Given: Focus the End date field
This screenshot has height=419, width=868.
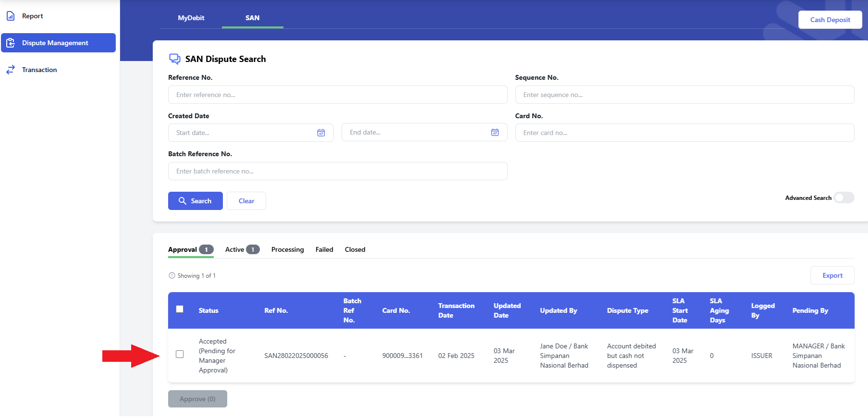Looking at the screenshot, I should (x=425, y=132).
